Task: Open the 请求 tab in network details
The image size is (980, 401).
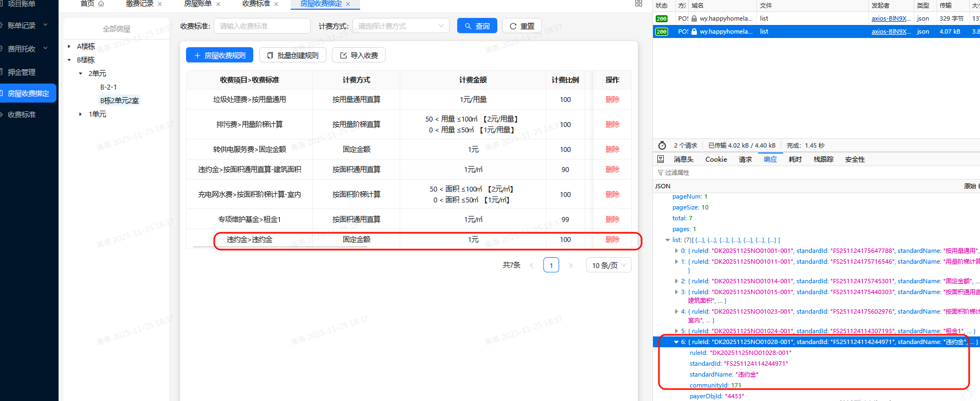Action: pos(745,160)
